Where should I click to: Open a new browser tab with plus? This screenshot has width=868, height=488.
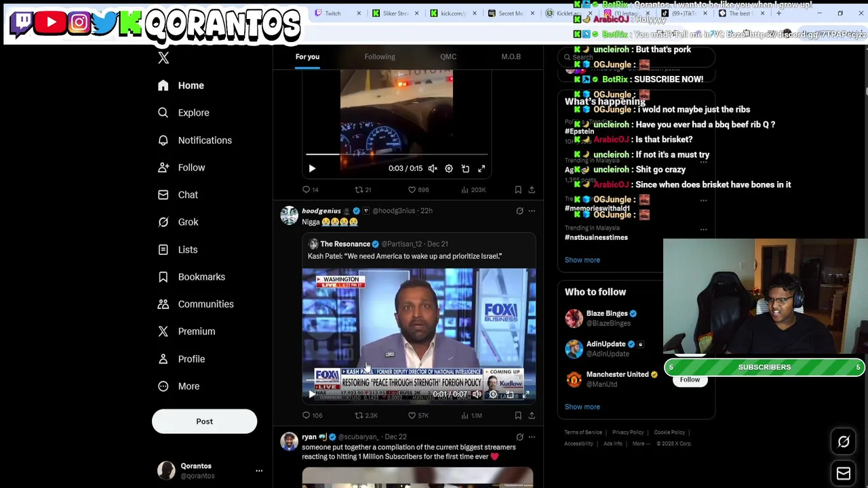778,14
